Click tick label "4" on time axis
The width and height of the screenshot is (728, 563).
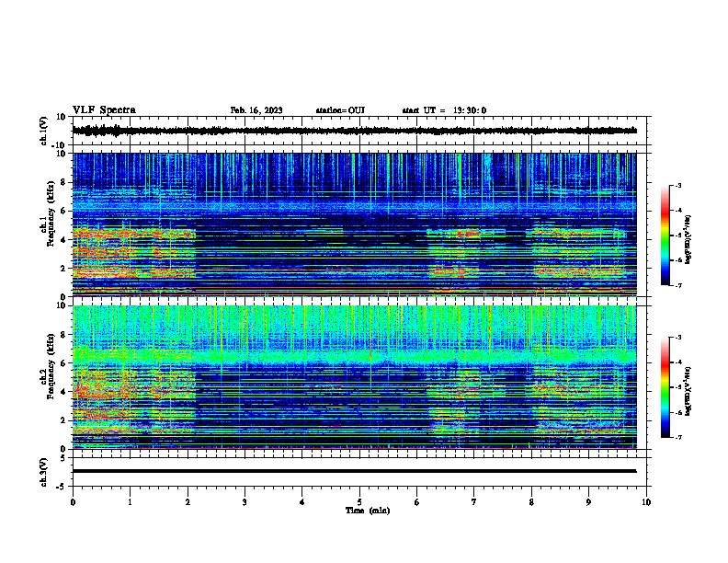pos(302,502)
